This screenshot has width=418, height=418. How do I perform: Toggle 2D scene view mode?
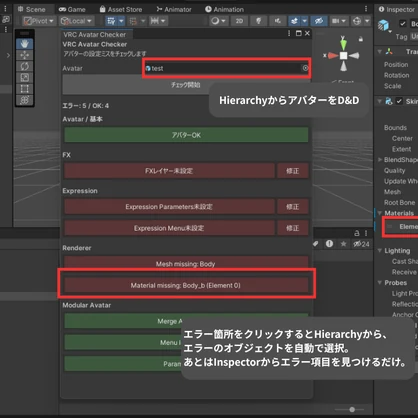coord(239,21)
